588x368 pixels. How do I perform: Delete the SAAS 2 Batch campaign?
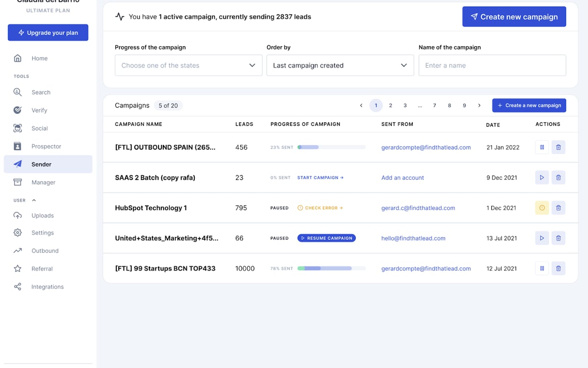558,177
